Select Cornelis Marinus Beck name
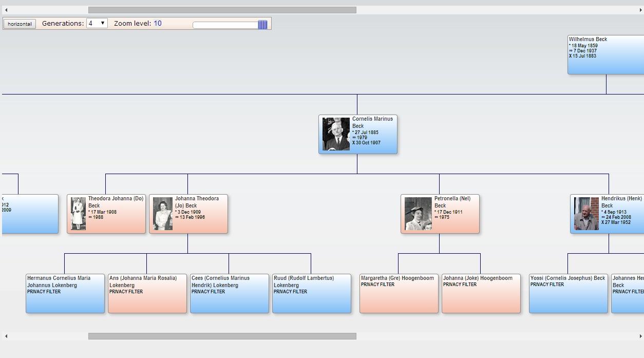Image resolution: width=644 pixels, height=358 pixels. (x=372, y=122)
